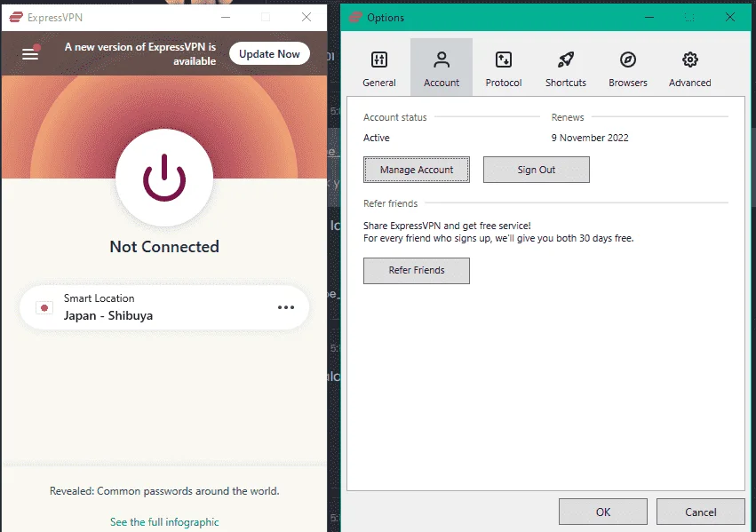
Task: Click 'A new version of ExpressVPN is available' notice
Action: 140,54
